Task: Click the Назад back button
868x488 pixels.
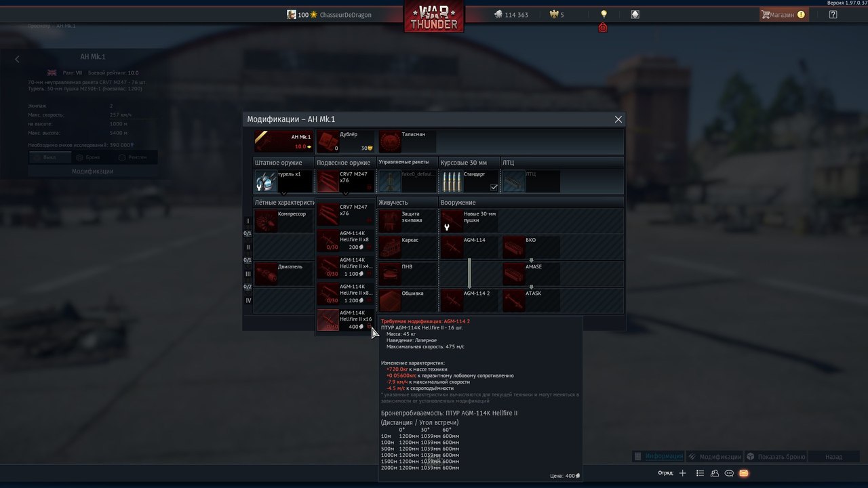Action: tap(834, 457)
